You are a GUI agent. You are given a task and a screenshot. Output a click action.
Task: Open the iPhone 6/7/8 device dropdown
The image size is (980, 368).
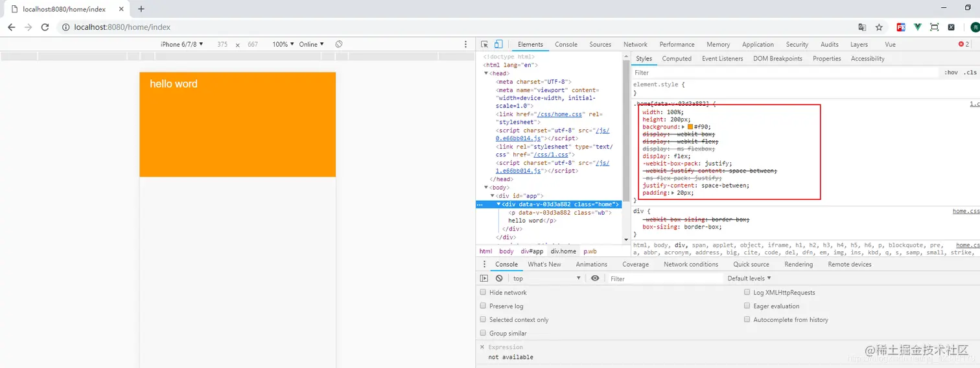coord(182,44)
